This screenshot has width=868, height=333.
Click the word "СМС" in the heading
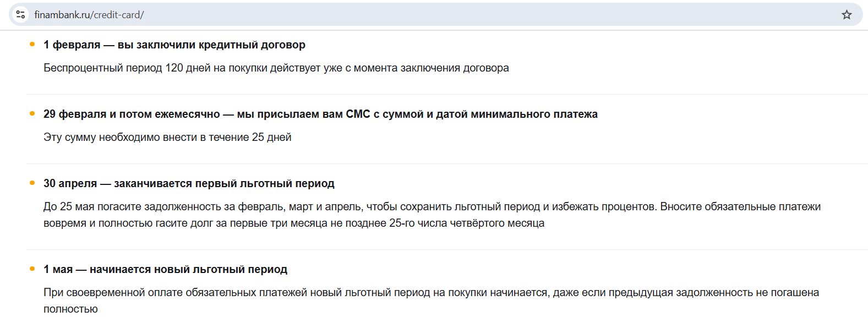(358, 114)
